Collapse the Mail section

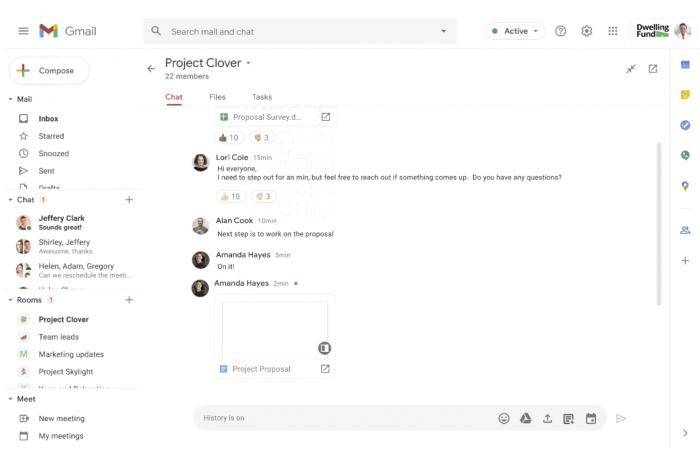tap(10, 99)
